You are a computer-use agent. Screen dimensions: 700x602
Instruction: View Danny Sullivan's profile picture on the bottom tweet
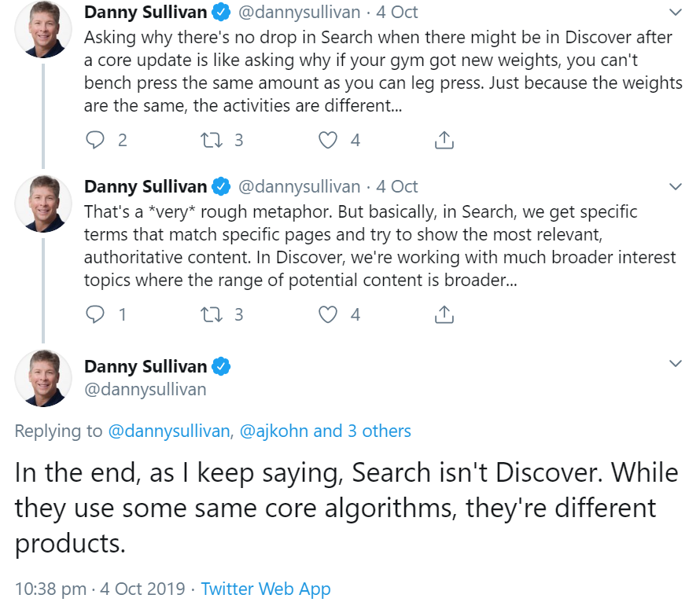click(43, 378)
